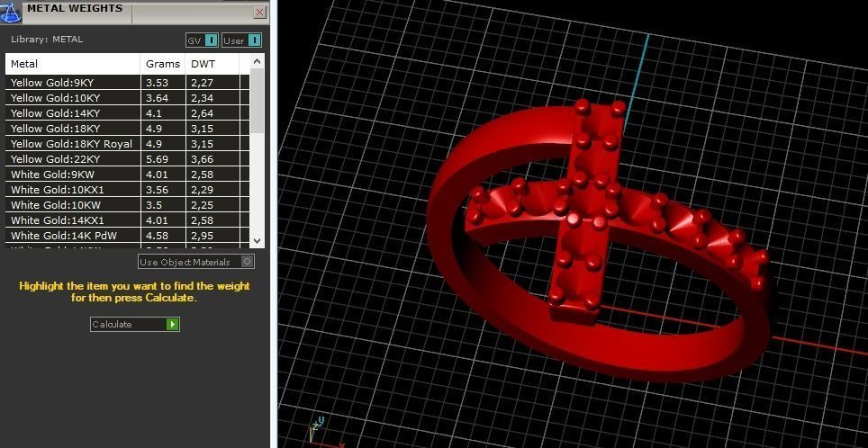
Task: Click grams value 3.53
Action: click(157, 83)
